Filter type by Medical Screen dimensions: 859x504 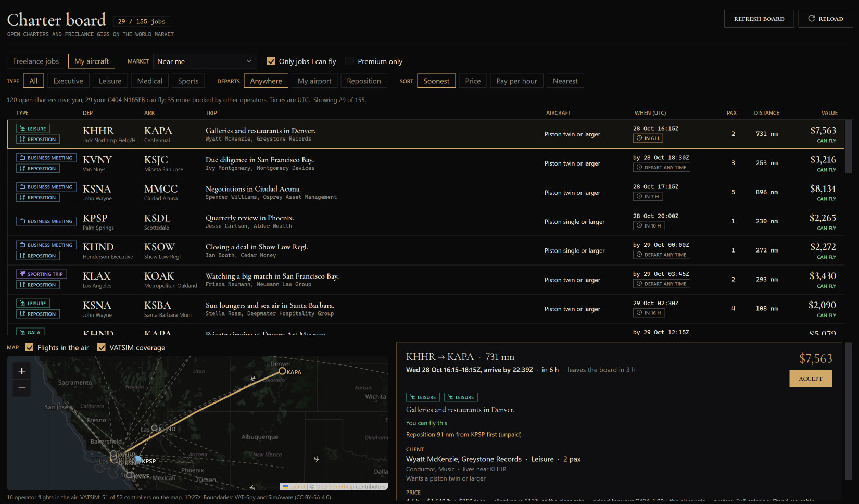click(x=150, y=81)
